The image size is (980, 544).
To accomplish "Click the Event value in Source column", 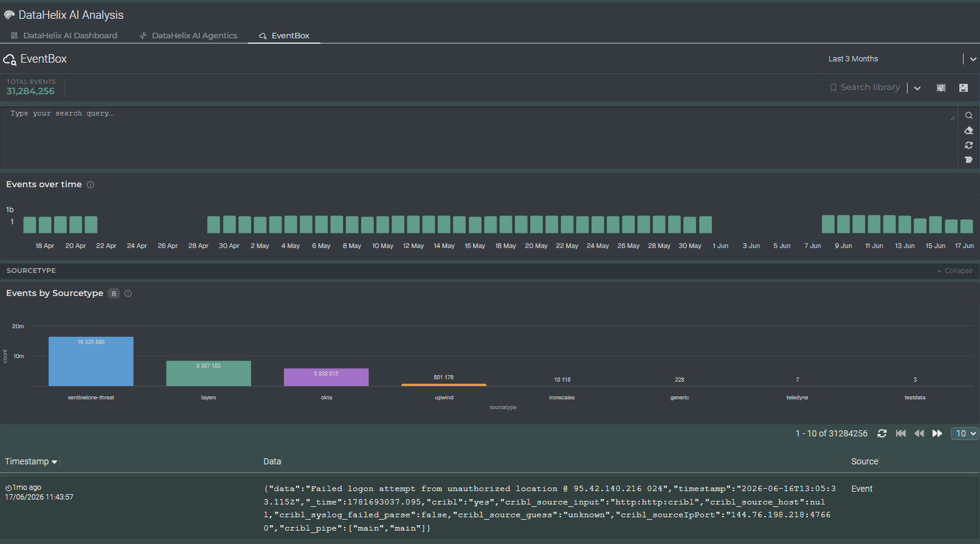I will click(861, 489).
